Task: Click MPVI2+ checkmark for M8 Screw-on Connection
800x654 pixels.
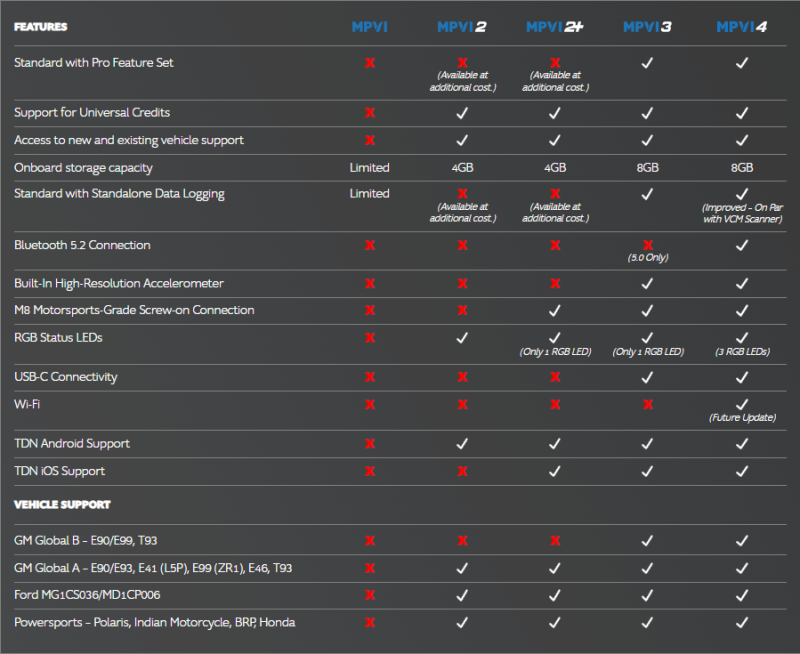Action: 555,310
